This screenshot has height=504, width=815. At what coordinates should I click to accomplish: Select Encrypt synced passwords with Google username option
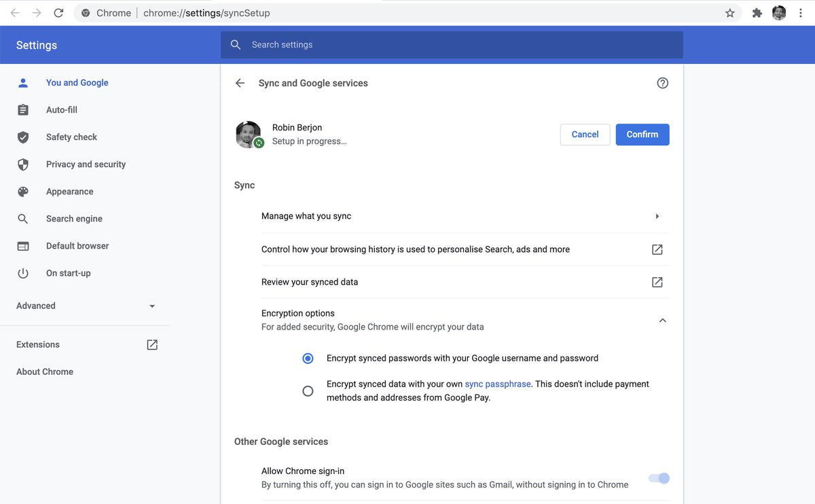tap(308, 358)
